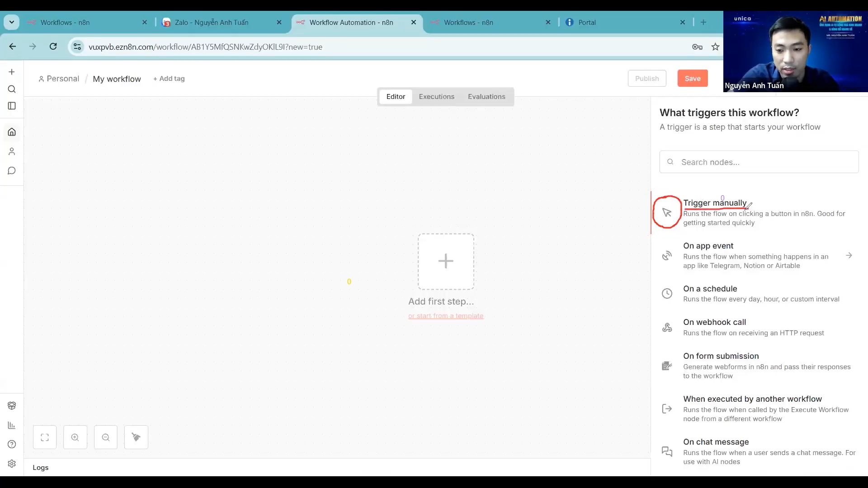Close the Portal tab

683,22
